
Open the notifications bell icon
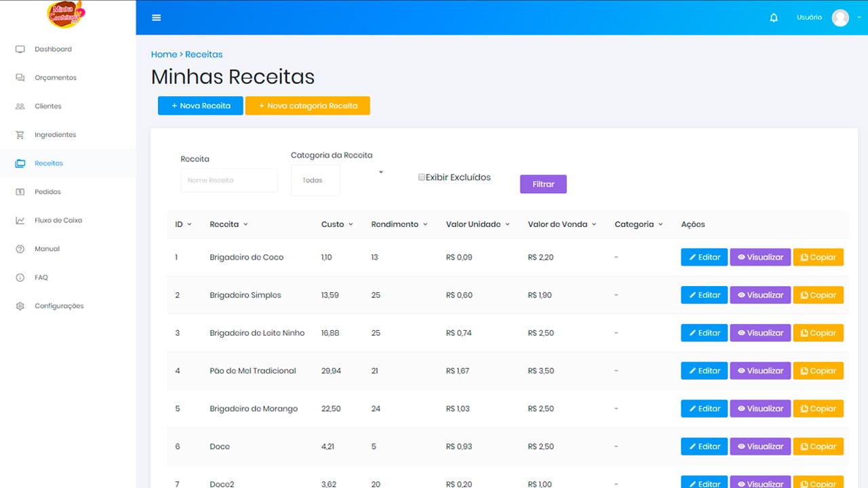tap(774, 18)
